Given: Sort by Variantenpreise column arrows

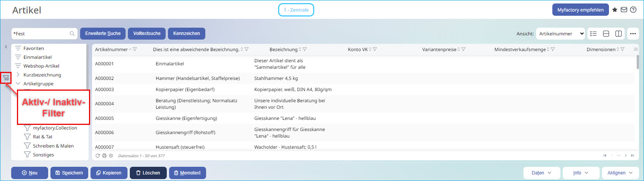Looking at the screenshot, I should [x=459, y=50].
